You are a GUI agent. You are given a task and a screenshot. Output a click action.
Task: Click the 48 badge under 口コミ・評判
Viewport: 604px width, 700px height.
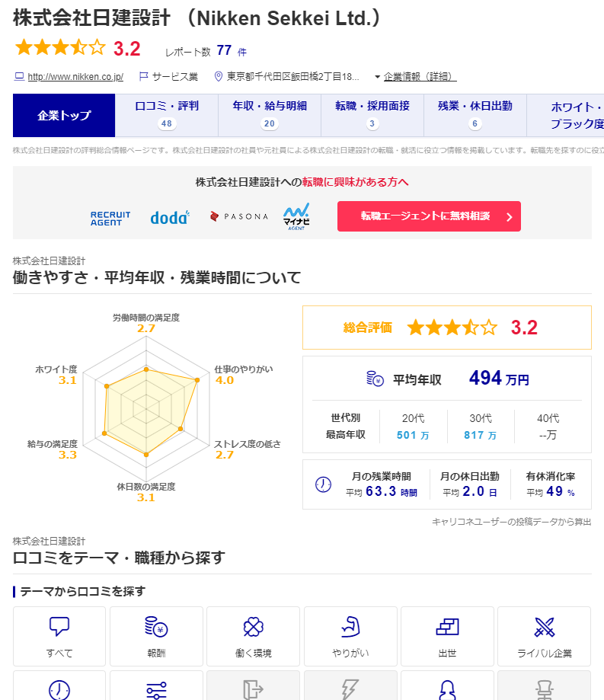167,123
